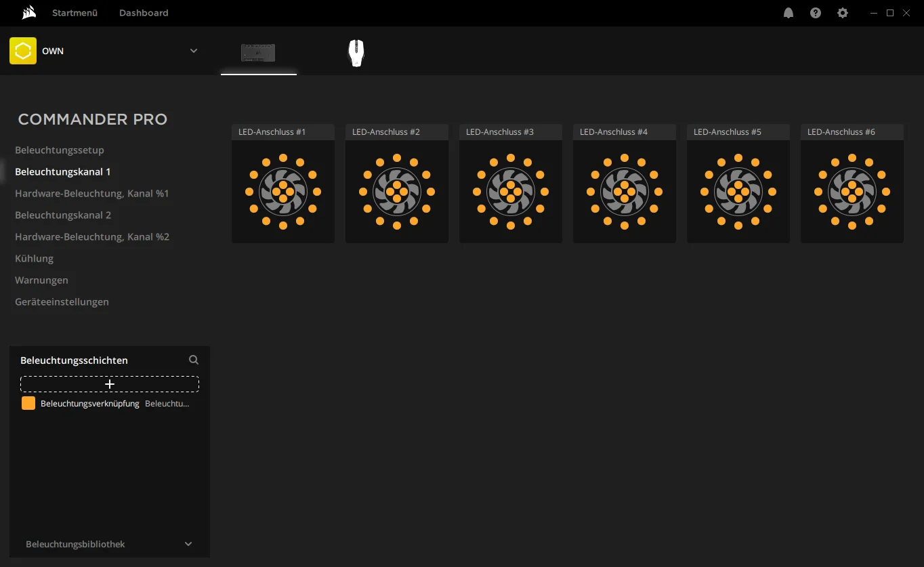The height and width of the screenshot is (567, 924).
Task: Expand the Beleuchtungsbibliothek section
Action: (x=188, y=544)
